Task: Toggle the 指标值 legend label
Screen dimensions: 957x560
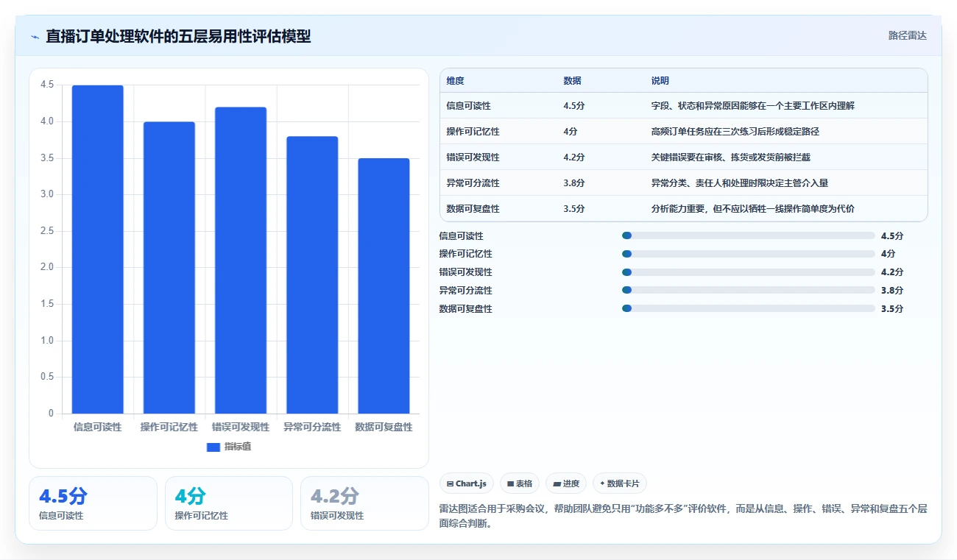Action: [238, 447]
